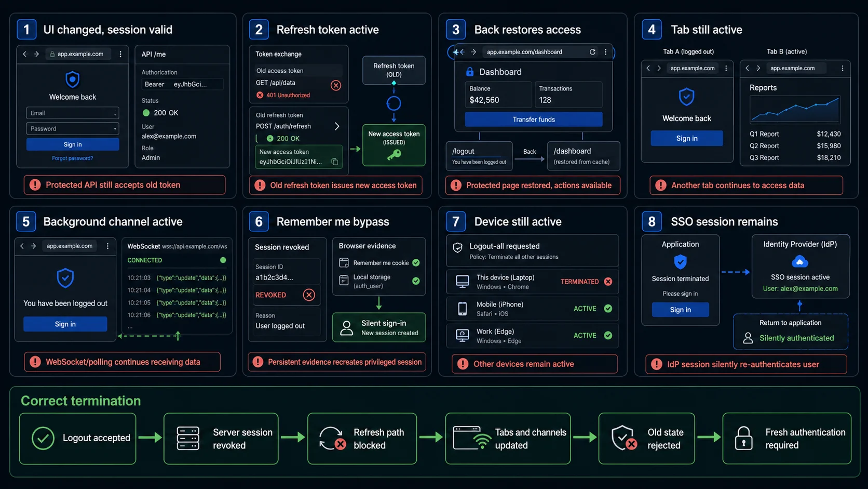Open browser menu in Tab A window
The height and width of the screenshot is (489, 868).
point(726,68)
